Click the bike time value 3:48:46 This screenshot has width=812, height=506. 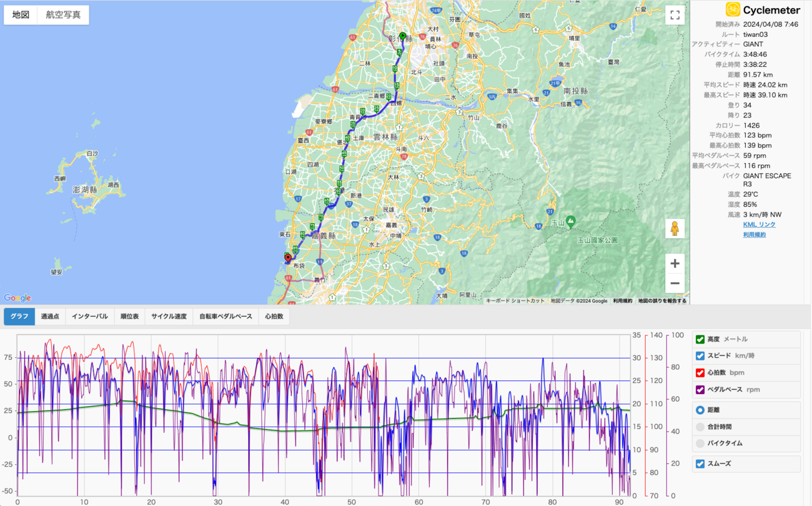(x=755, y=54)
